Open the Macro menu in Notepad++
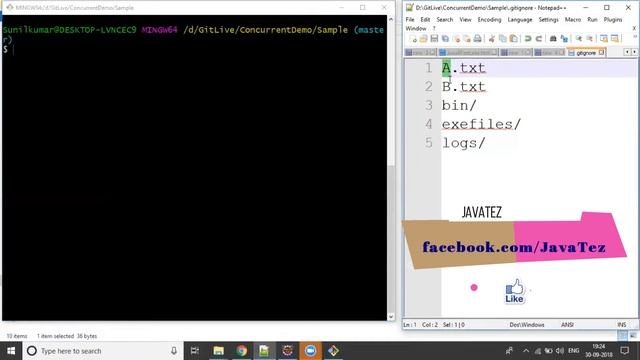The width and height of the screenshot is (640, 360). pos(573,20)
